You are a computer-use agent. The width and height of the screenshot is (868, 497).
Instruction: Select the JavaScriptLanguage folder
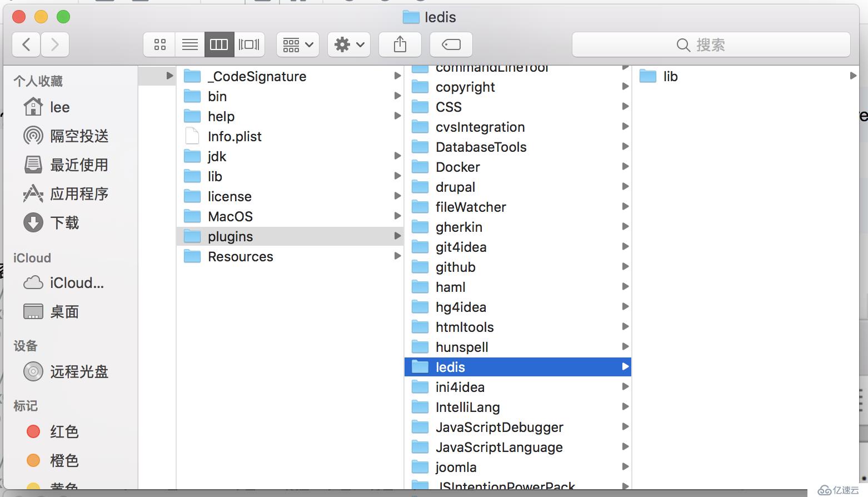pyautogui.click(x=518, y=447)
